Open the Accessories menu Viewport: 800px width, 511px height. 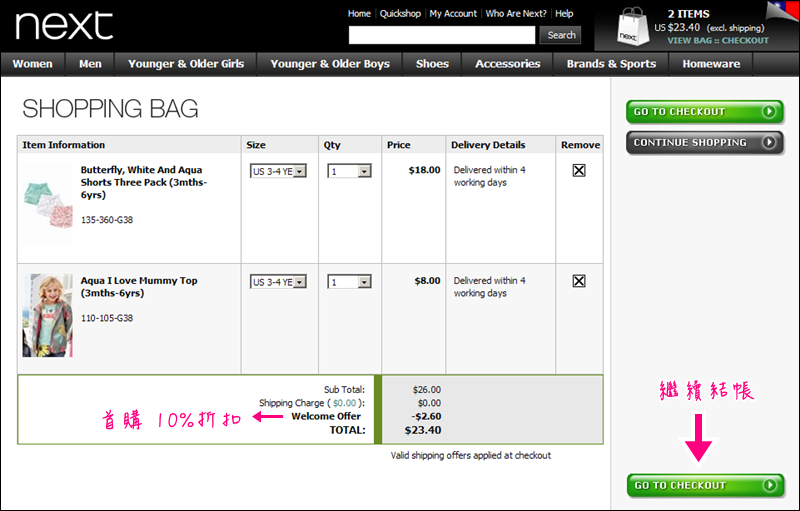click(x=508, y=64)
